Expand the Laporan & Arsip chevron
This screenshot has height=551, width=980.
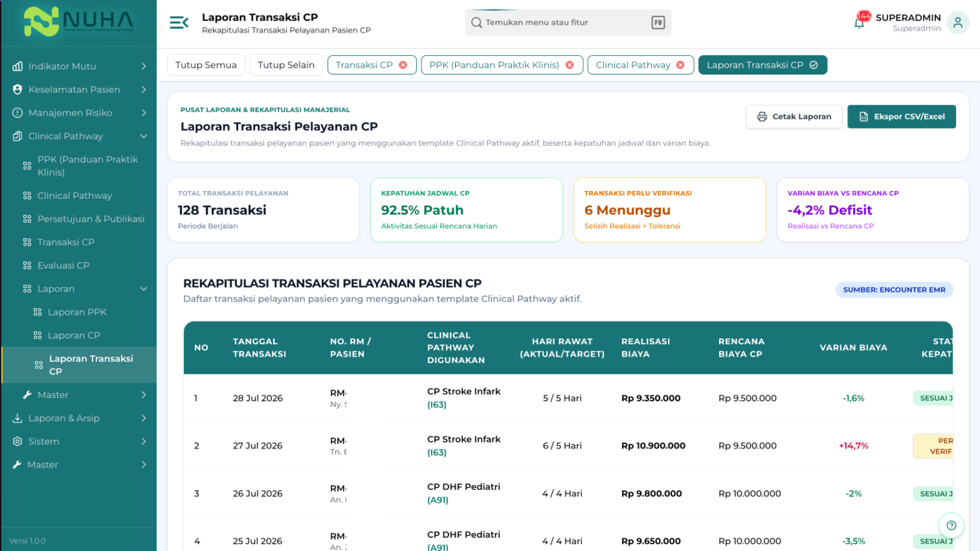[144, 418]
